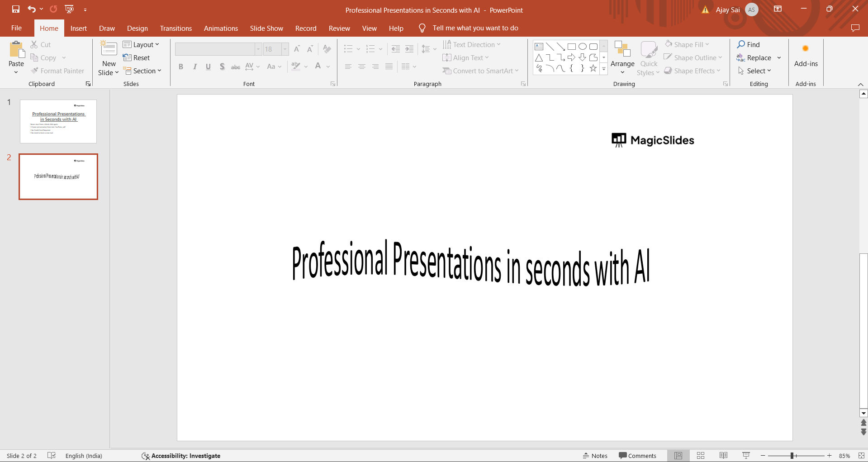Image resolution: width=868 pixels, height=462 pixels.
Task: Open the Add-ins icon
Action: (806, 49)
